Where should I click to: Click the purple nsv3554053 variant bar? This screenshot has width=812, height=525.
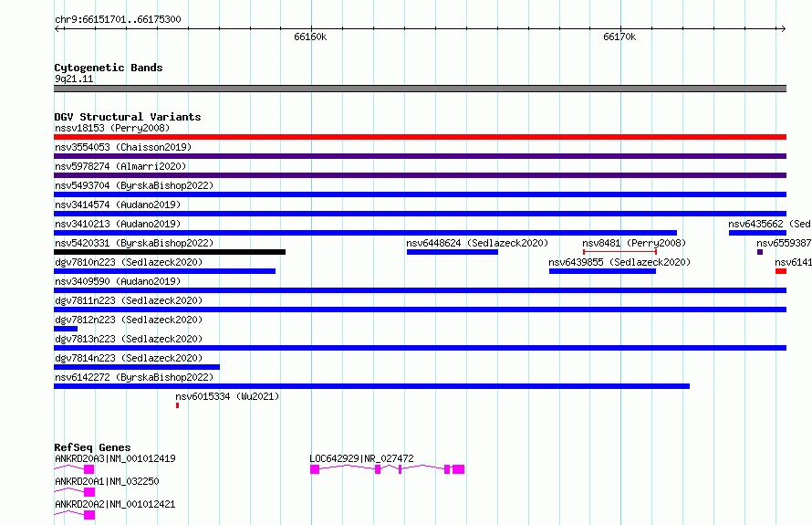pyautogui.click(x=420, y=156)
